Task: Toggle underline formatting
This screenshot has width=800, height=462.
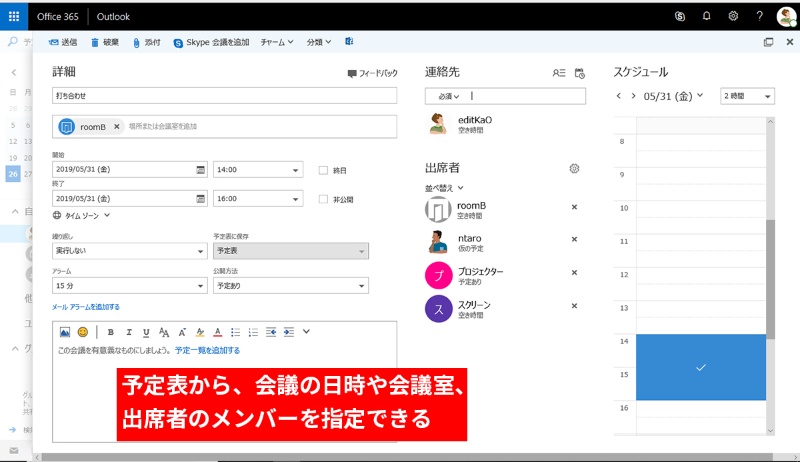Action: (x=146, y=332)
